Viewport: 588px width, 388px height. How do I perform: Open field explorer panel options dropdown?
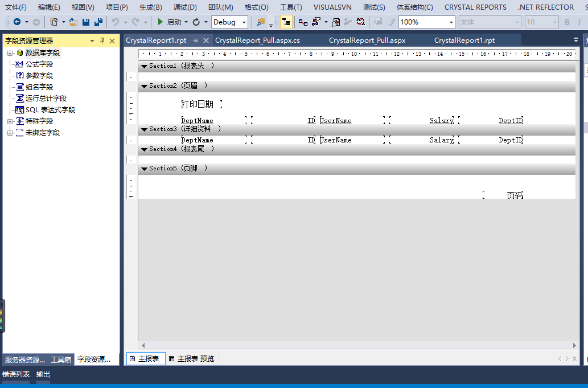click(92, 41)
